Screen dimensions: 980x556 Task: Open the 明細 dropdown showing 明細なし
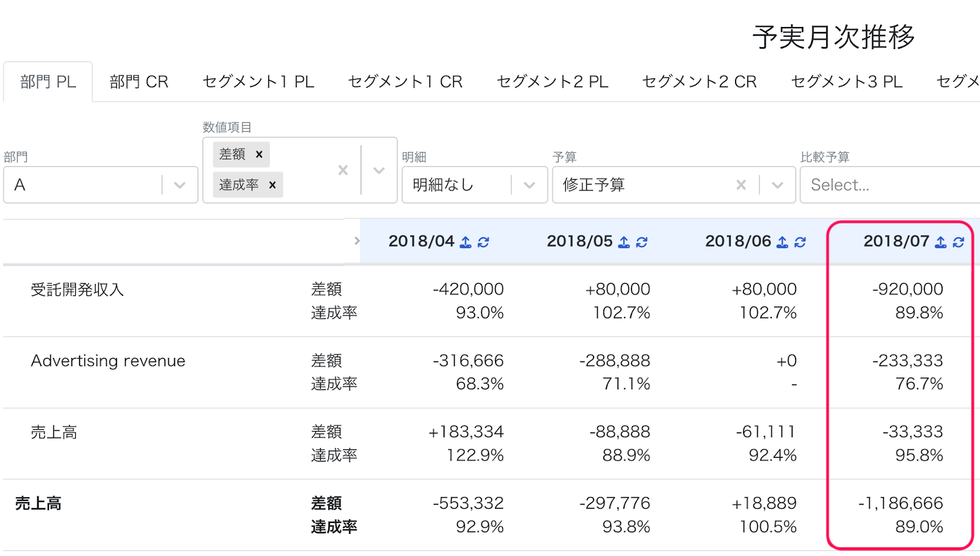(x=475, y=185)
